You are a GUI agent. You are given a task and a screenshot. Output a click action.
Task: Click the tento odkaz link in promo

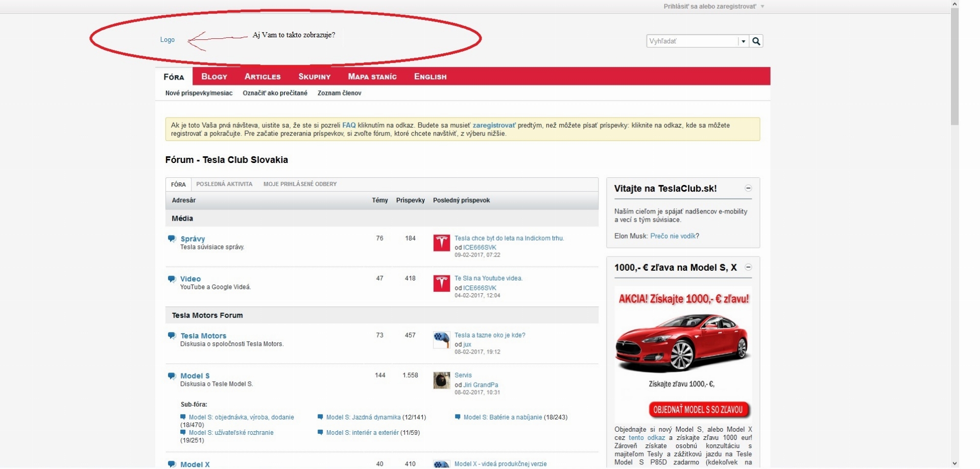tap(647, 438)
